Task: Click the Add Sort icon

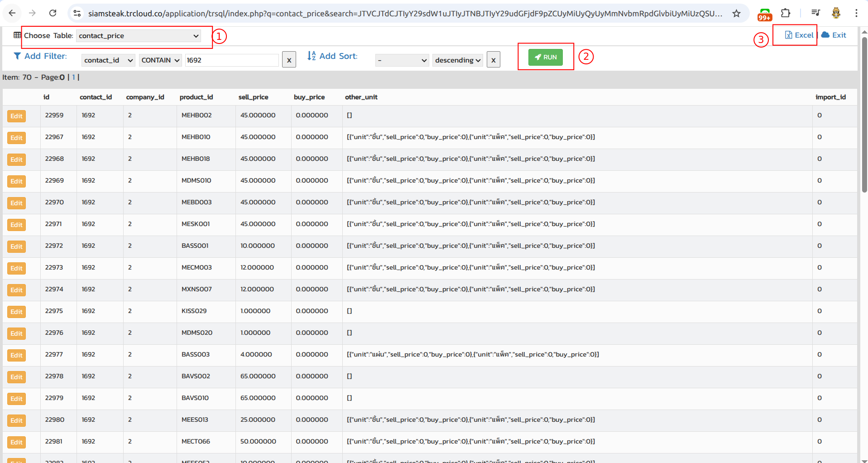Action: click(312, 56)
